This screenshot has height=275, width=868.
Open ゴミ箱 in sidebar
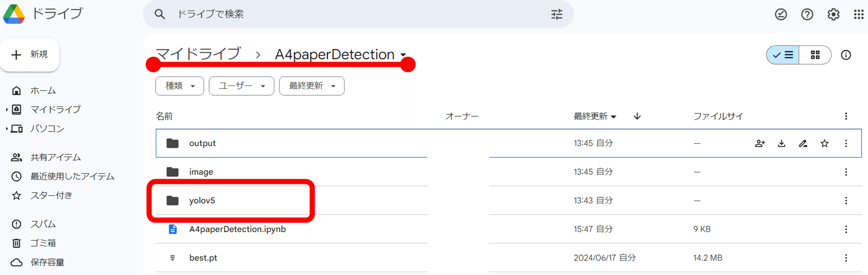pyautogui.click(x=43, y=243)
